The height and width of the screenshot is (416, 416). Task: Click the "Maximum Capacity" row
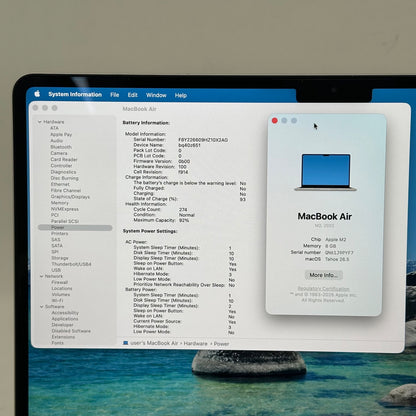click(x=161, y=220)
